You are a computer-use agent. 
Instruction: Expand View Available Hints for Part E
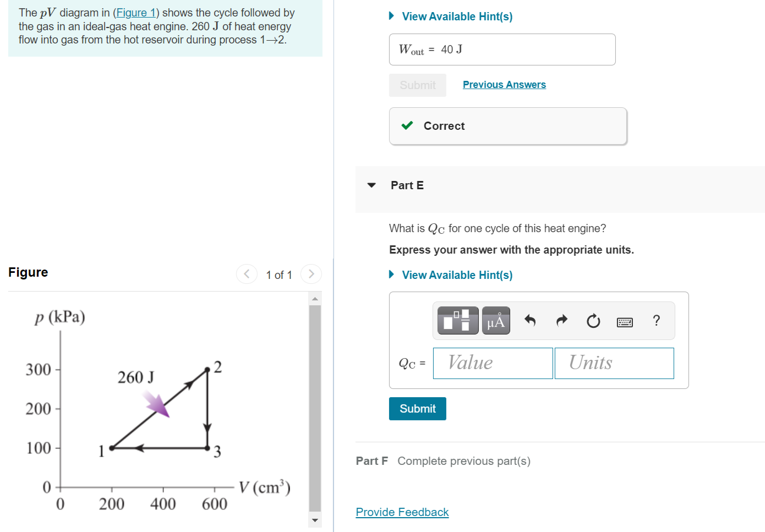pyautogui.click(x=456, y=275)
